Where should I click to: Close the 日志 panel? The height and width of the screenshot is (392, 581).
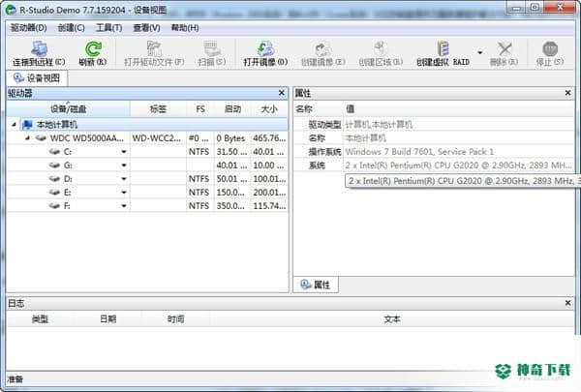pos(567,303)
